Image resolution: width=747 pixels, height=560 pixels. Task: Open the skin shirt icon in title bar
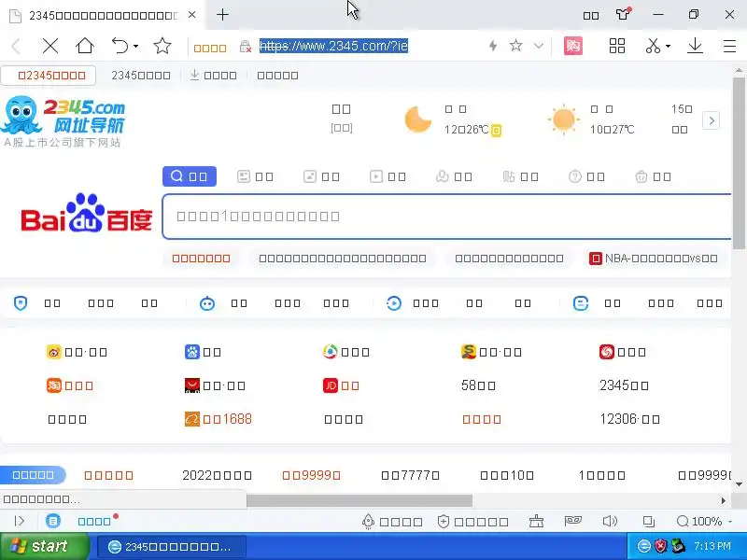click(x=623, y=14)
